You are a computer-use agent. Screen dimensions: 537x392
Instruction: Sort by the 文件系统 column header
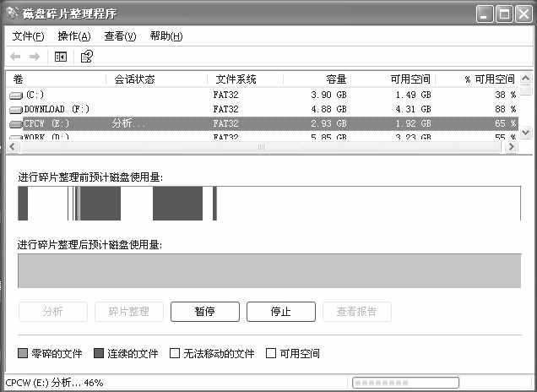pyautogui.click(x=245, y=79)
